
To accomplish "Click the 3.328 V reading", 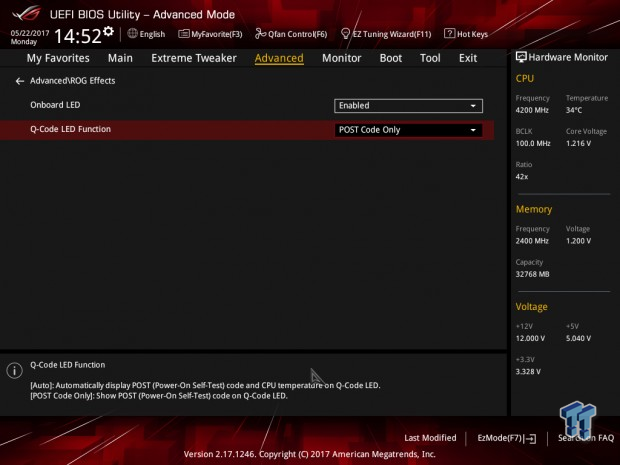I will 528,371.
